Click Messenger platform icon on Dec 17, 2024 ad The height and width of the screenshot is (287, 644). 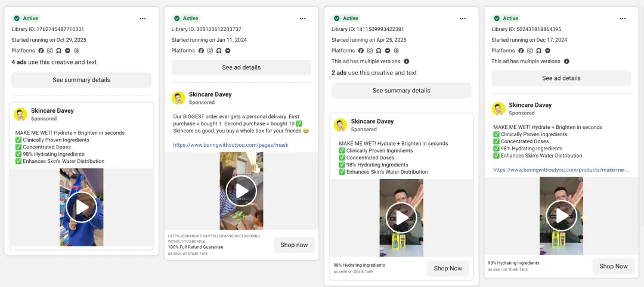(x=547, y=51)
